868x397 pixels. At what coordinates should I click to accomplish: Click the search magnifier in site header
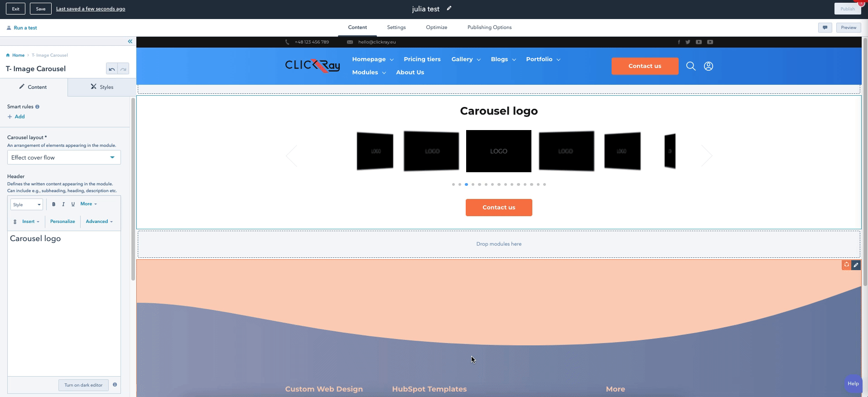click(x=690, y=66)
